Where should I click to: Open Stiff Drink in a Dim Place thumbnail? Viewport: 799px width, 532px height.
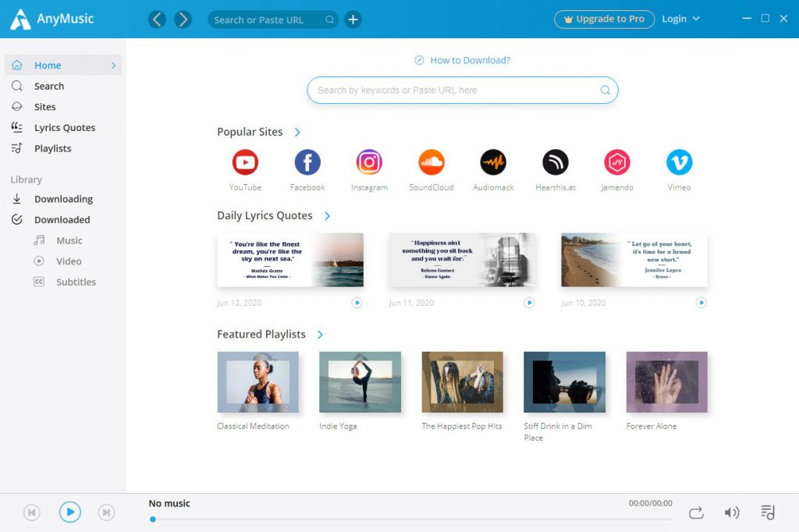(565, 382)
